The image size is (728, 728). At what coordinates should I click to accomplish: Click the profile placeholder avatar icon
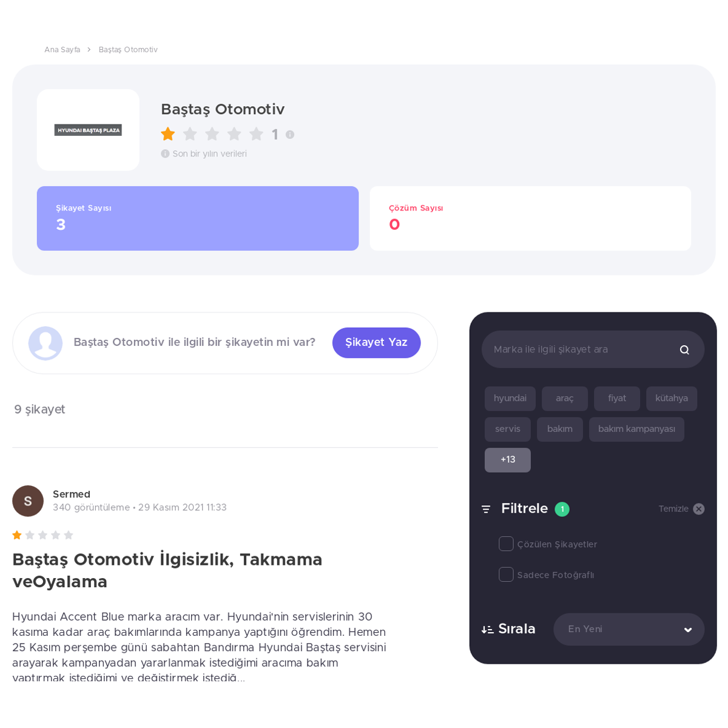click(45, 343)
